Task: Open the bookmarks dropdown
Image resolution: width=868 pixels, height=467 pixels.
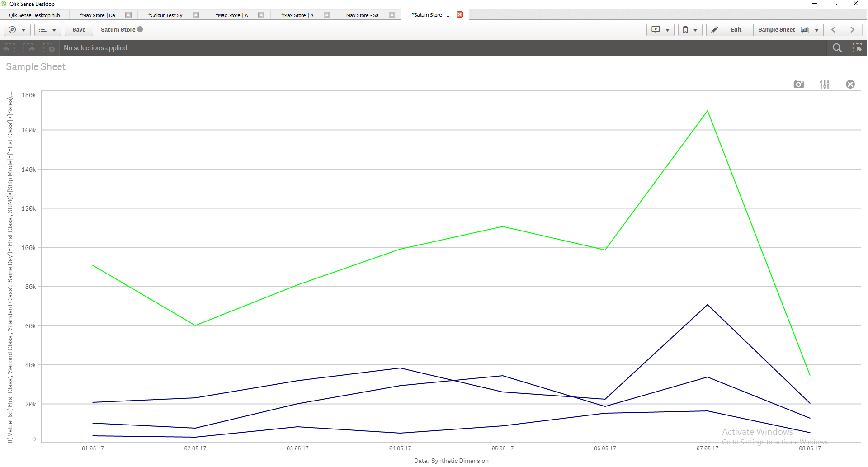Action: pyautogui.click(x=690, y=30)
